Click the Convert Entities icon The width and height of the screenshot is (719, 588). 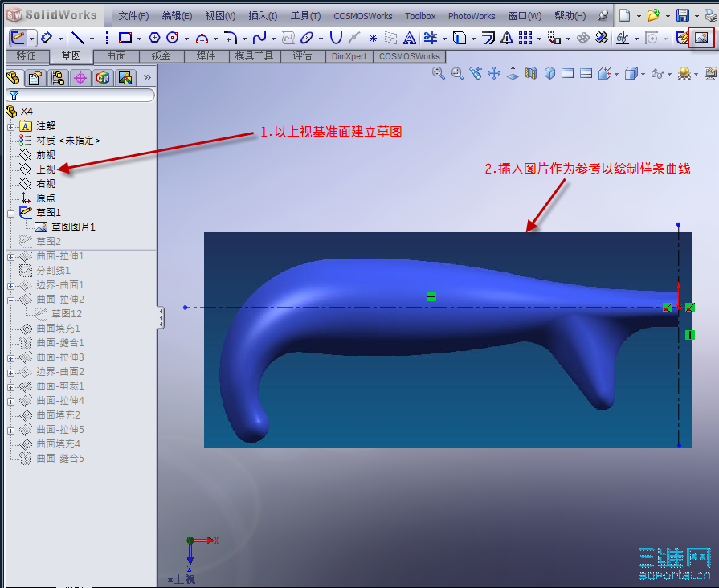tap(460, 38)
